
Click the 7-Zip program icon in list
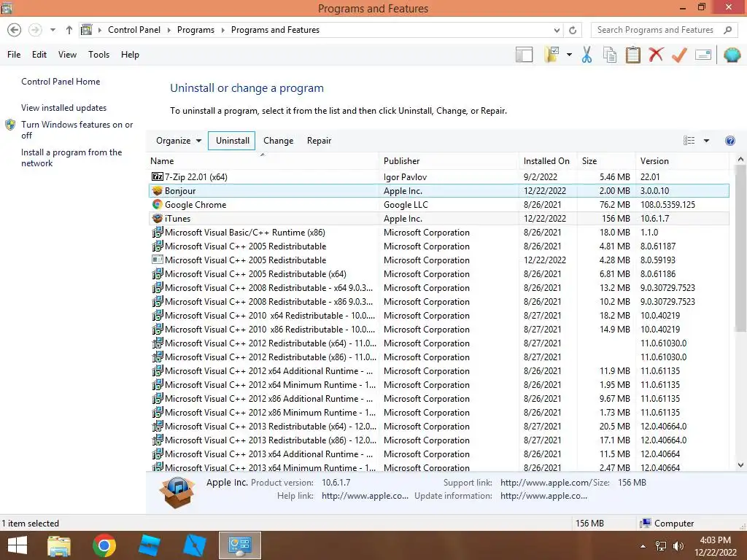point(158,176)
